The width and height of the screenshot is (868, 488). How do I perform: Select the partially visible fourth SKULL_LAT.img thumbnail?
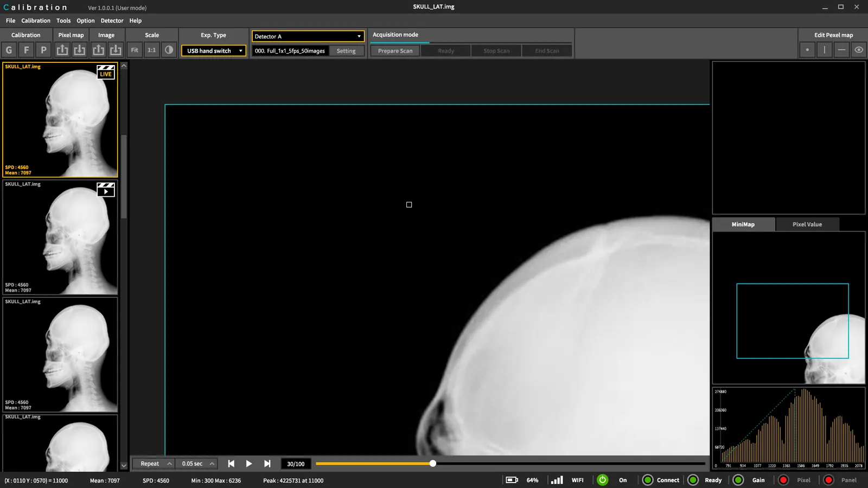(60, 443)
